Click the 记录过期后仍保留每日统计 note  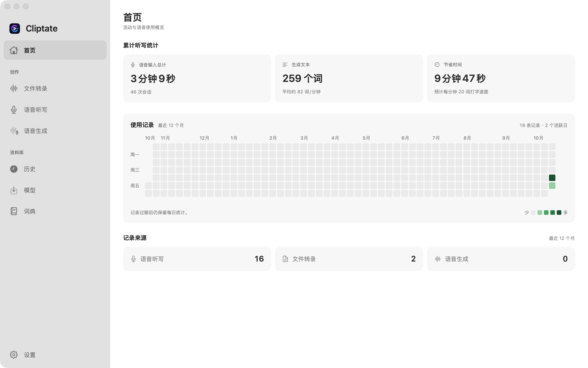coord(160,213)
